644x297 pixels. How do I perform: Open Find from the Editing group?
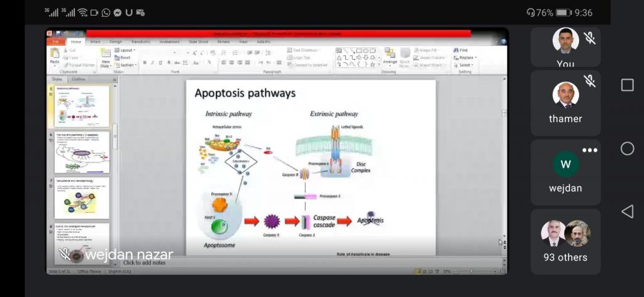pos(464,50)
